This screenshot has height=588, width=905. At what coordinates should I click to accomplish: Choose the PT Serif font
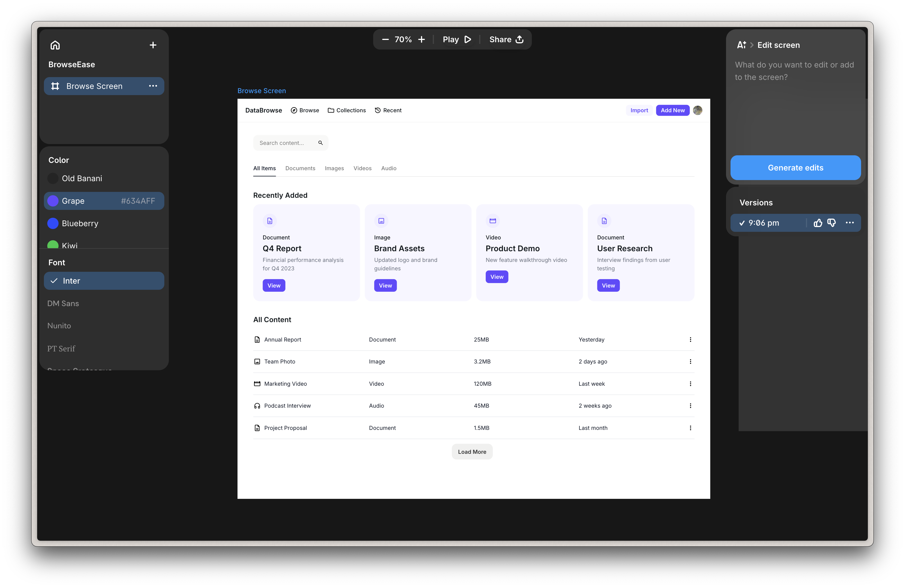pos(61,349)
